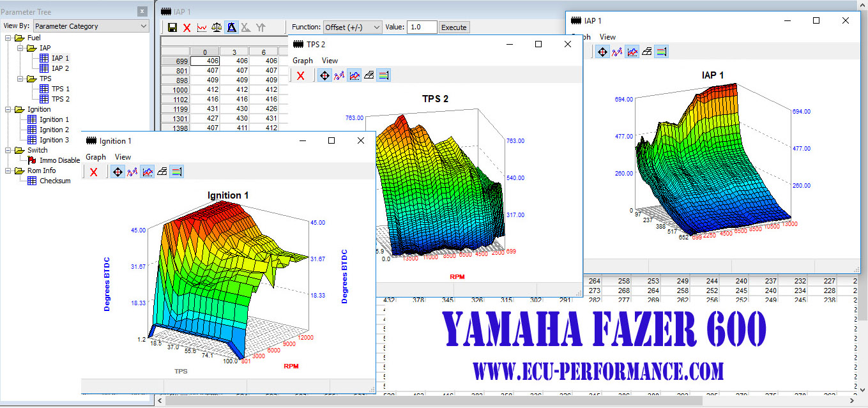Toggle rotate crosshair tool in Ignition 1 window
868x408 pixels.
118,172
